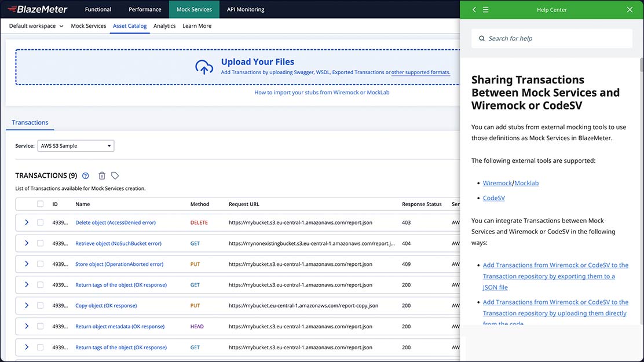Click the search magnifier icon in Help Center
Screen dimensions: 644x362
[482, 38]
